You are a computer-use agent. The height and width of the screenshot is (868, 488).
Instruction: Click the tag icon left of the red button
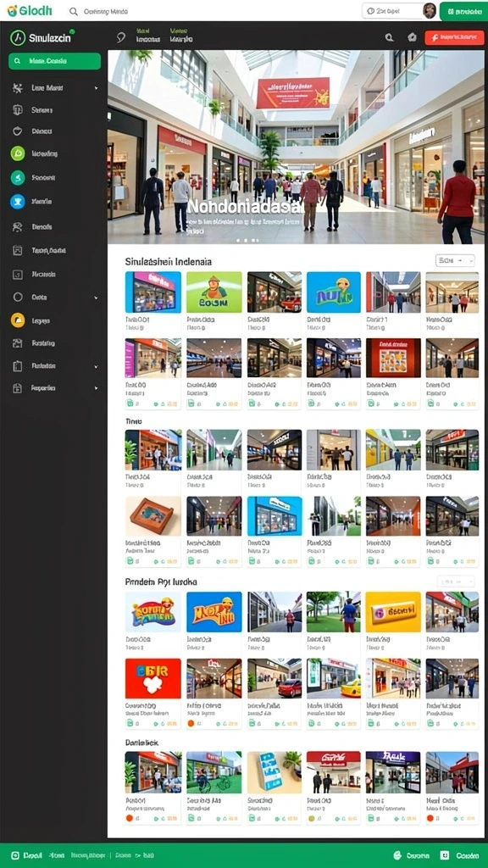tap(412, 37)
